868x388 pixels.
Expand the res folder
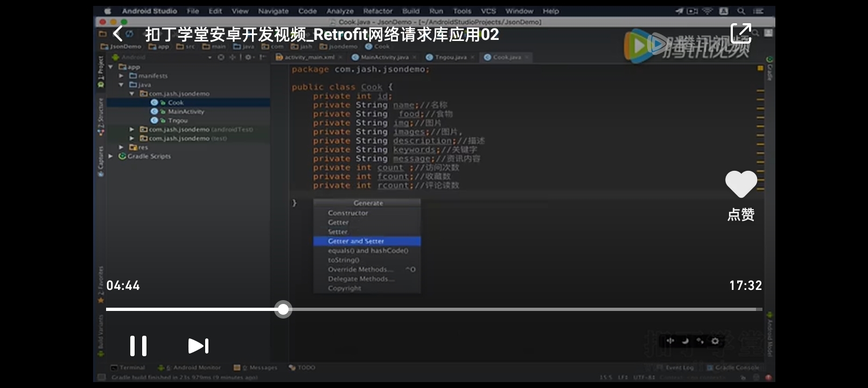121,147
